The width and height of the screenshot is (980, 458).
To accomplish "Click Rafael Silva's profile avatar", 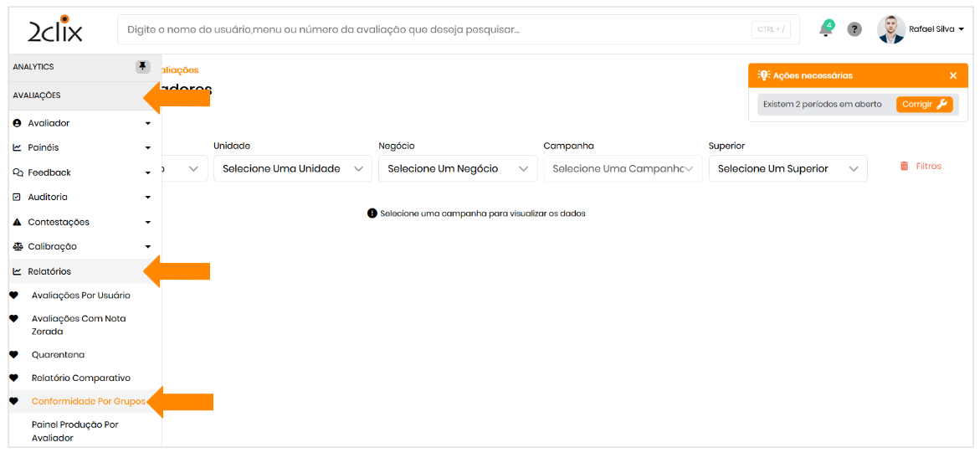I will (x=890, y=29).
